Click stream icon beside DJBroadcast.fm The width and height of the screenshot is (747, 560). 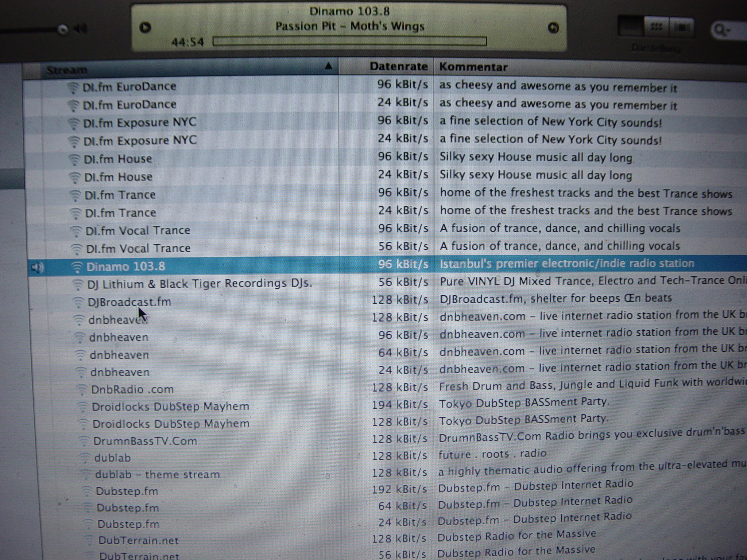tap(78, 302)
